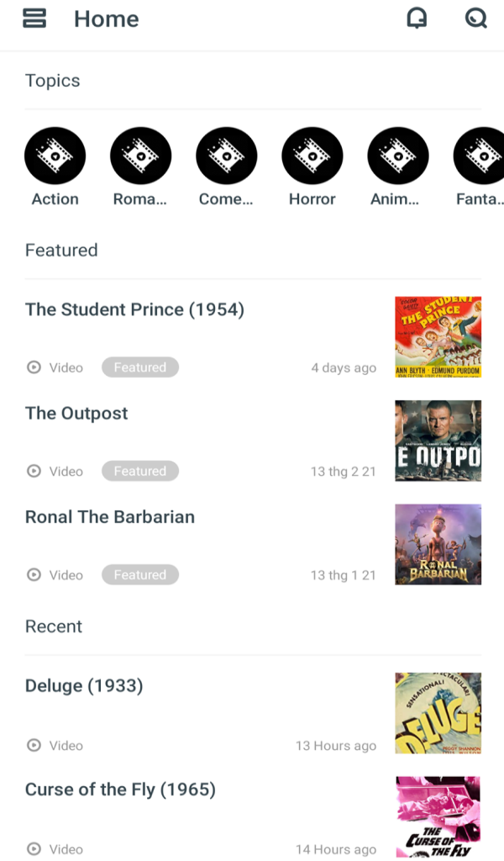The width and height of the screenshot is (504, 861).
Task: Open the navigation drawer menu
Action: [x=34, y=18]
